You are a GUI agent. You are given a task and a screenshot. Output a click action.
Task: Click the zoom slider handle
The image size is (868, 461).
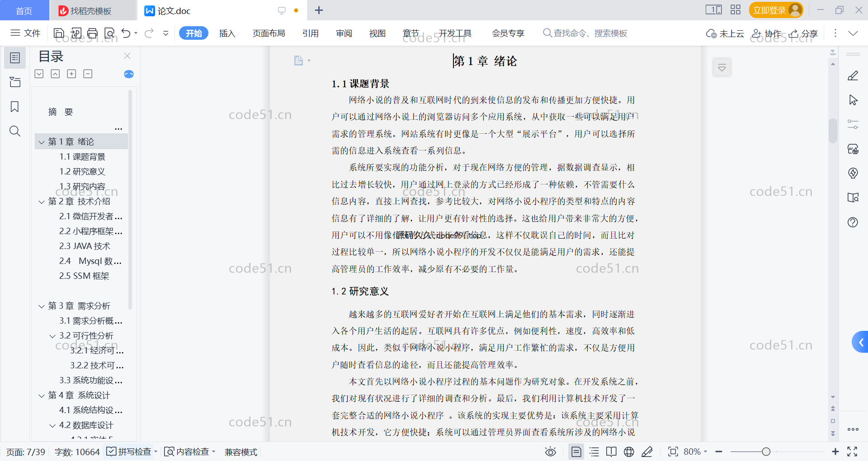766,452
